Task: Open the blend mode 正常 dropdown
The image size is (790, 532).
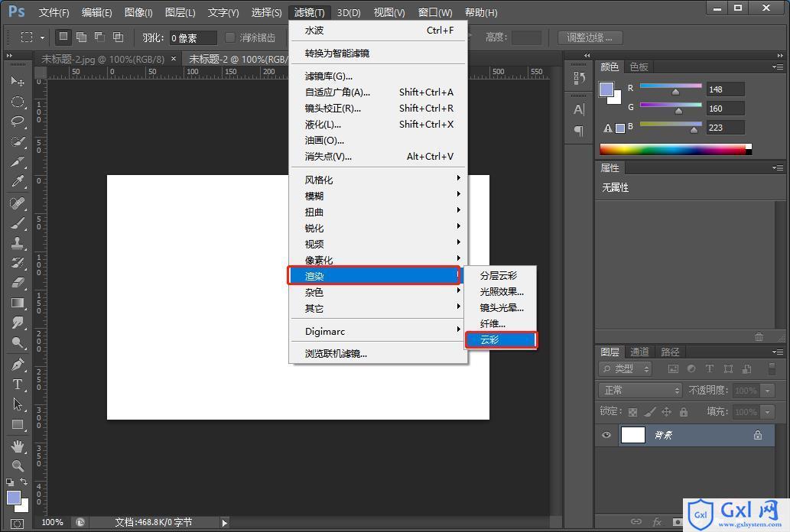Action: pyautogui.click(x=640, y=391)
